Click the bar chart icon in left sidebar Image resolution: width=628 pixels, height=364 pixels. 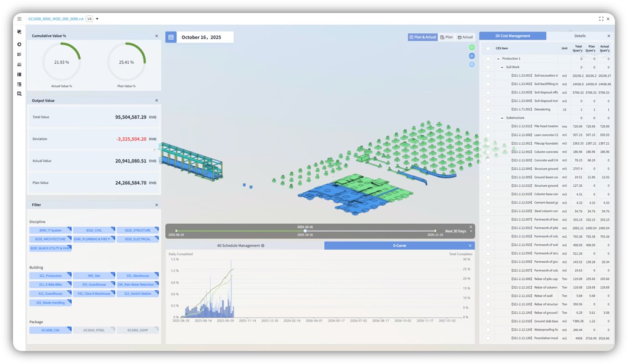coord(19,54)
